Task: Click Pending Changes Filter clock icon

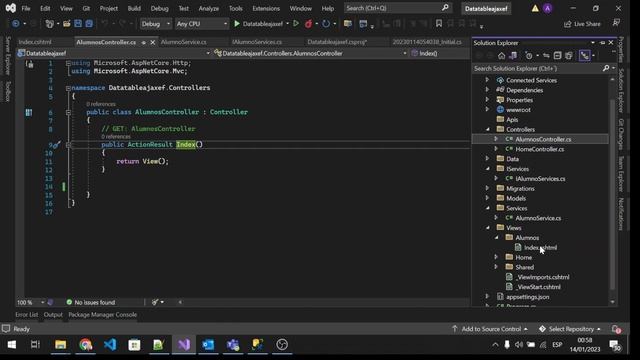Action: click(x=529, y=56)
